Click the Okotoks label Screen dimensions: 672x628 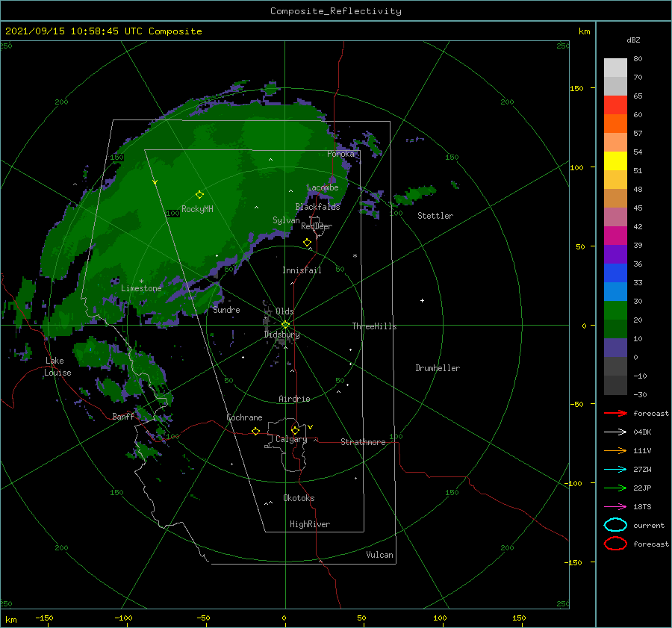pos(299,498)
